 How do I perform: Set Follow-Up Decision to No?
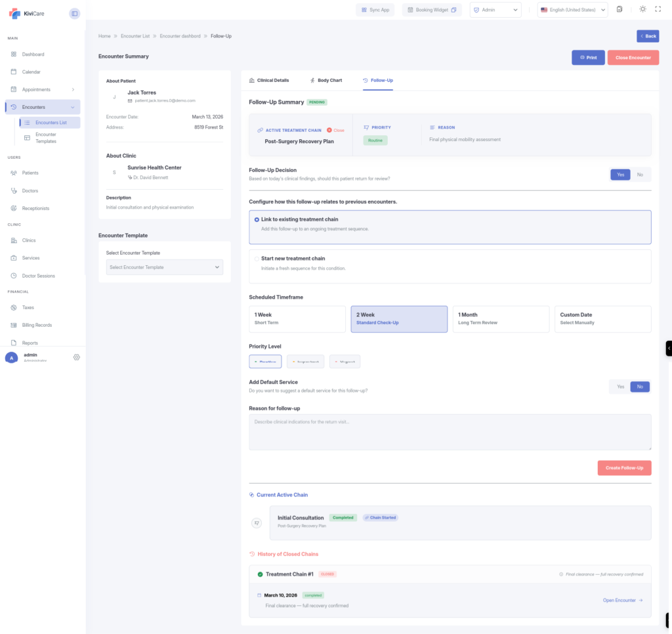click(x=640, y=175)
